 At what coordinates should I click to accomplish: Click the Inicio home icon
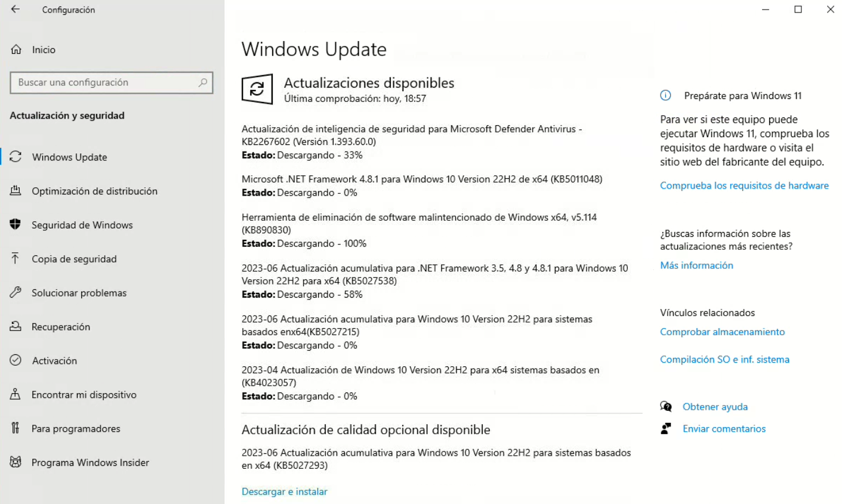point(16,50)
